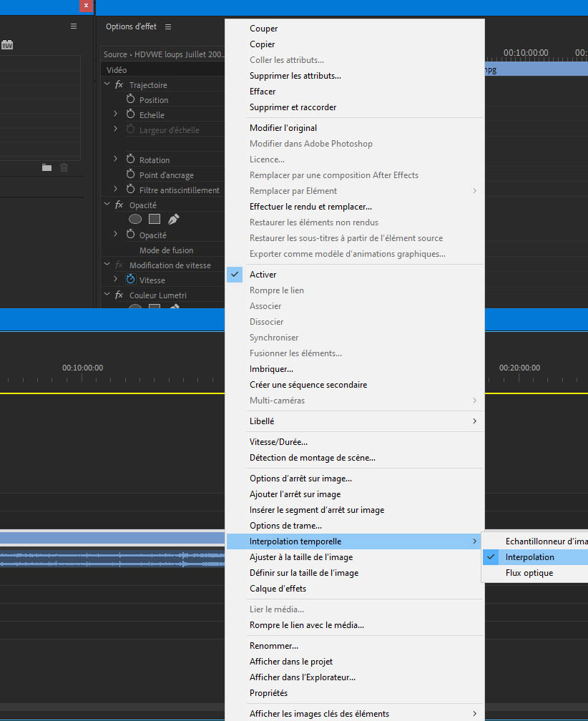Image resolution: width=588 pixels, height=721 pixels.
Task: Select Insérer le segment d'arrêt sur image
Action: pyautogui.click(x=355, y=510)
